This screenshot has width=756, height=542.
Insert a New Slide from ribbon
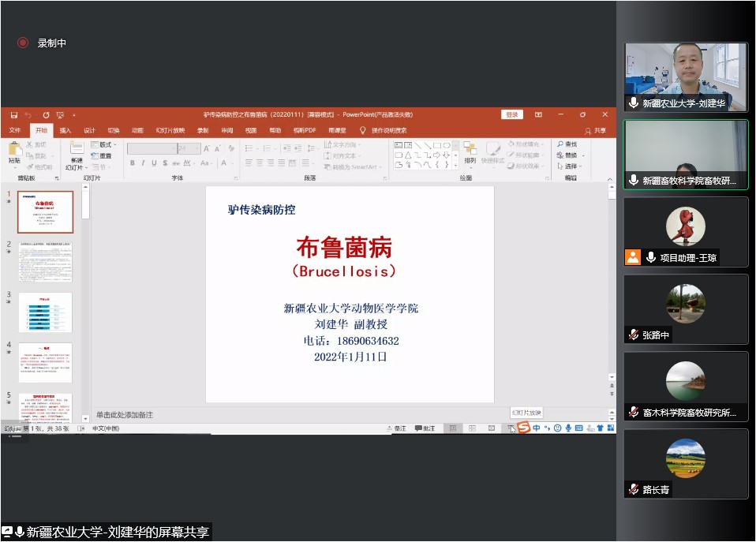(x=77, y=150)
